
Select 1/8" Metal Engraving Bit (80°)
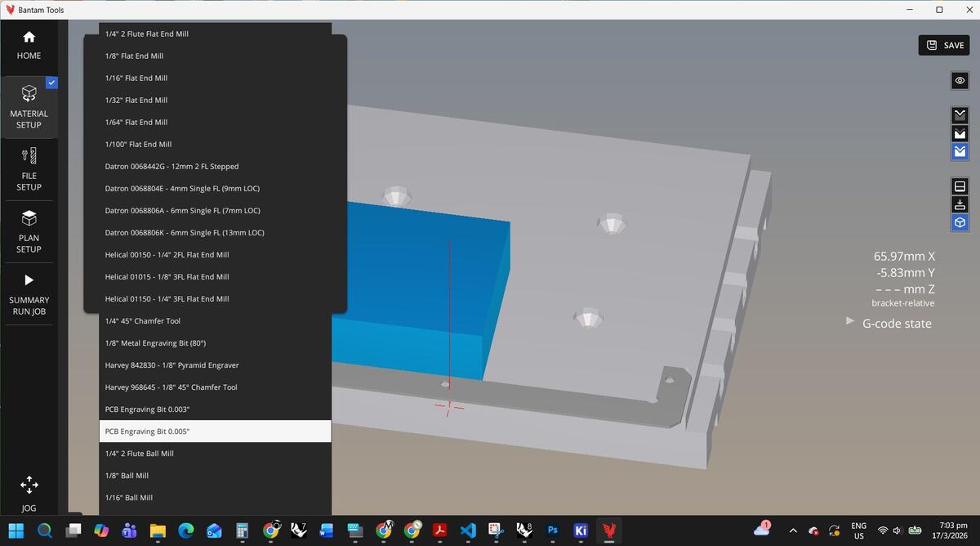click(x=216, y=342)
